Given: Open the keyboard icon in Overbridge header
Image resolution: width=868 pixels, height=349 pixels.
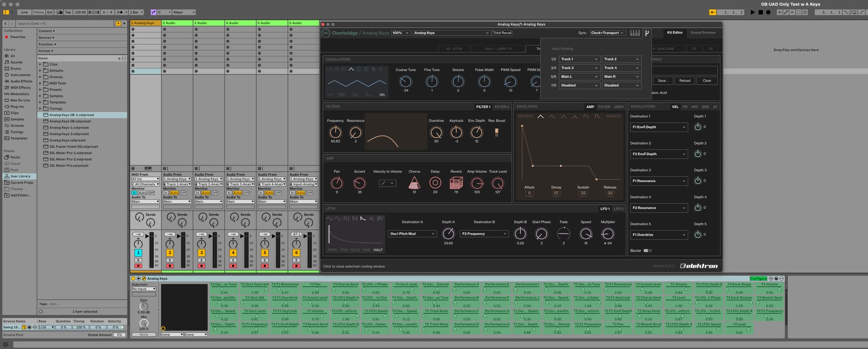Looking at the screenshot, I should pyautogui.click(x=635, y=33).
